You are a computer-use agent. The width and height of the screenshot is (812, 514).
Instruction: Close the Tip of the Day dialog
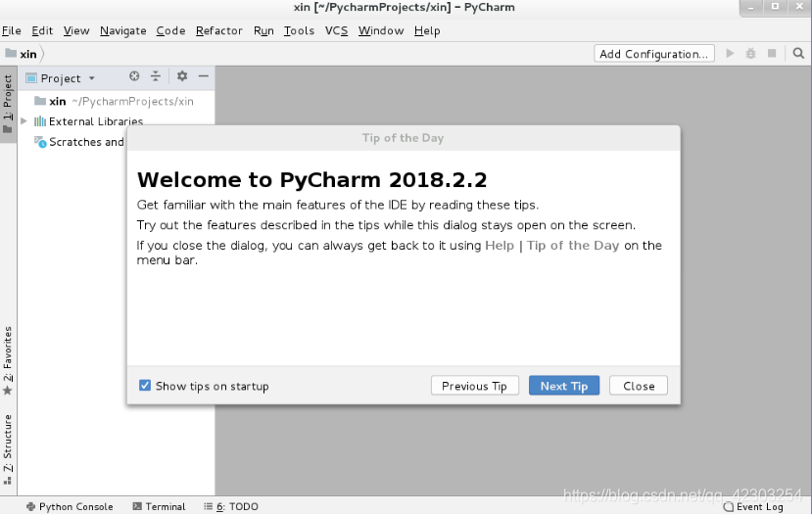tap(639, 386)
